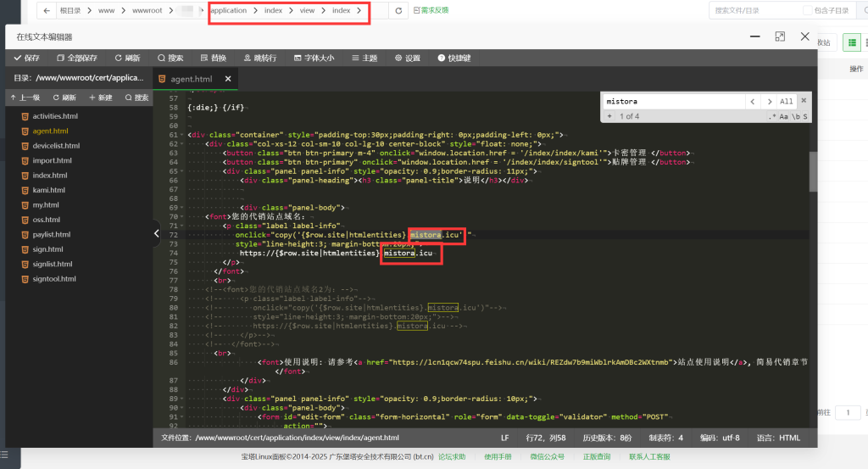The image size is (868, 469).
Task: Switch to the agent.html tab
Action: [x=191, y=79]
